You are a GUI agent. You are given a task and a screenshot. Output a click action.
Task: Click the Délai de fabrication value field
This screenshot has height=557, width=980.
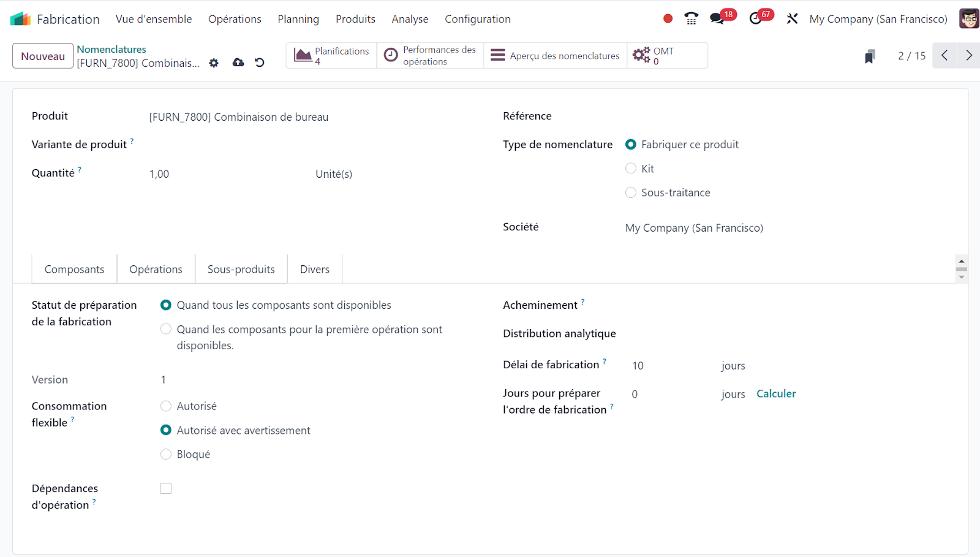tap(668, 365)
